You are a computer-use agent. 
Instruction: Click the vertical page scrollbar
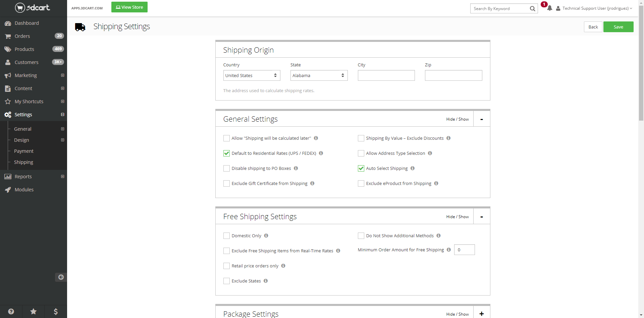(641, 64)
